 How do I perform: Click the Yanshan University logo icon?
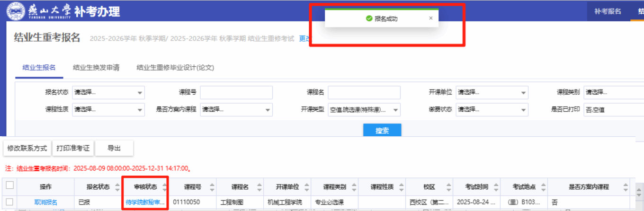pyautogui.click(x=15, y=11)
